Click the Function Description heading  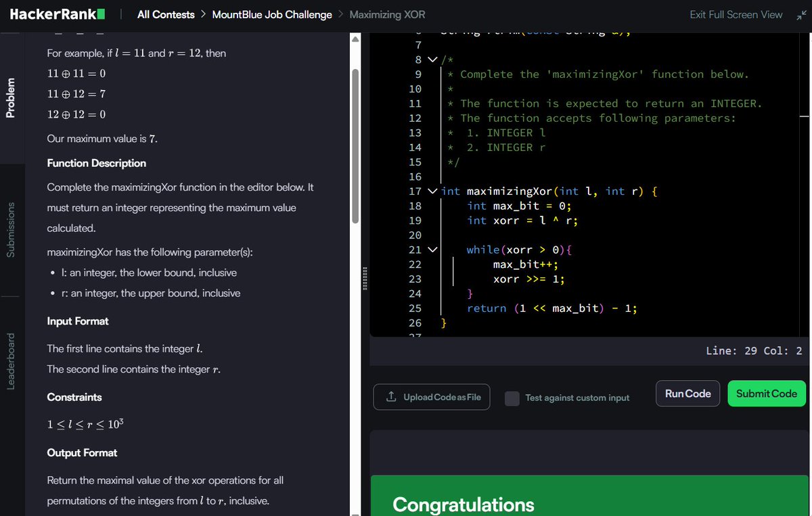click(96, 163)
